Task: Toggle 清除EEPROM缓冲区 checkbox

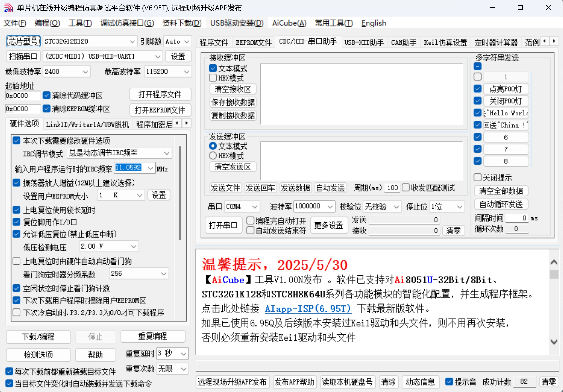Action: click(x=46, y=108)
